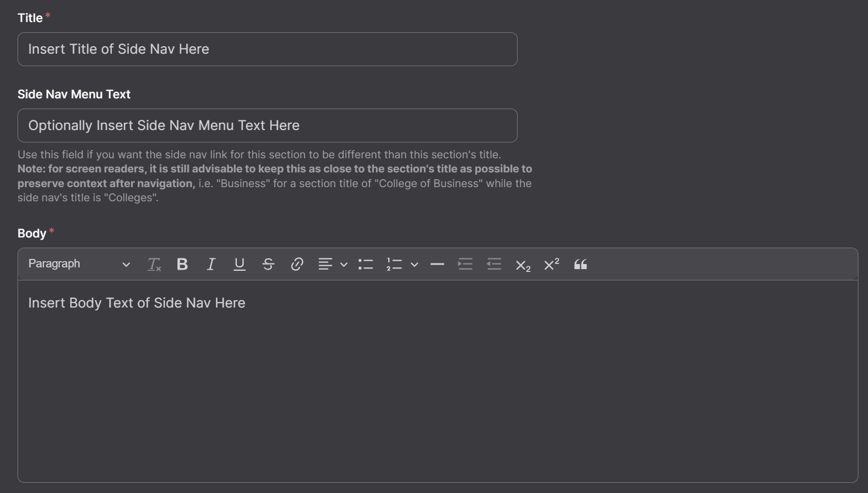Insert a horizontal line
The height and width of the screenshot is (493, 868).
click(x=437, y=264)
